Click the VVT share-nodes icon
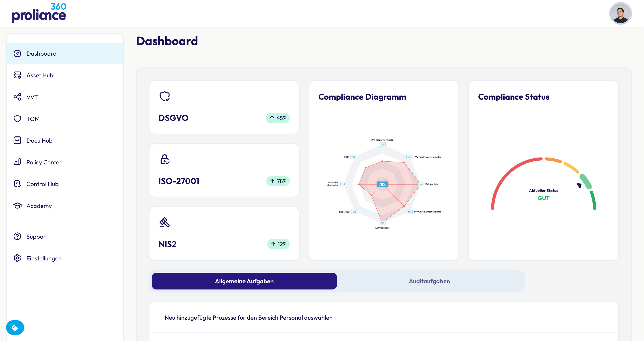The width and height of the screenshot is (644, 341). tap(17, 97)
